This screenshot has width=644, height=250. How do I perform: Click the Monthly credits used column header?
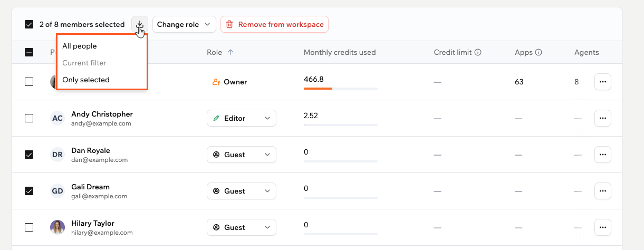click(340, 52)
